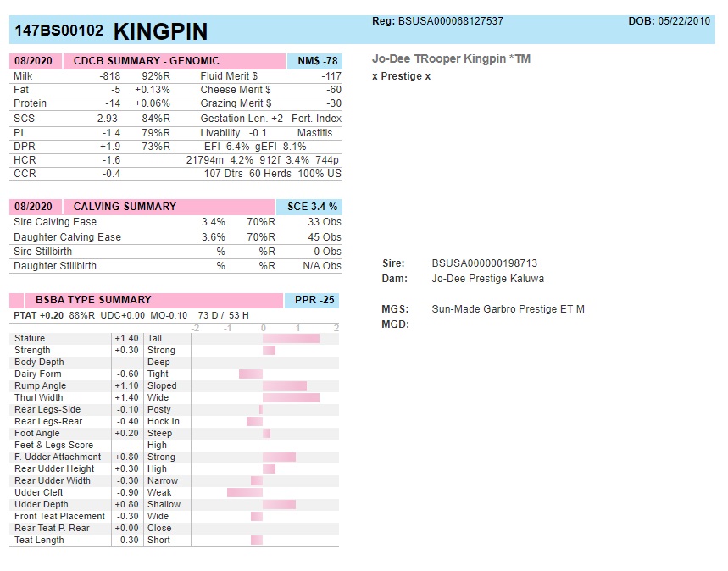Click the Stature bar in the chart
The width and height of the screenshot is (728, 571).
tap(291, 338)
